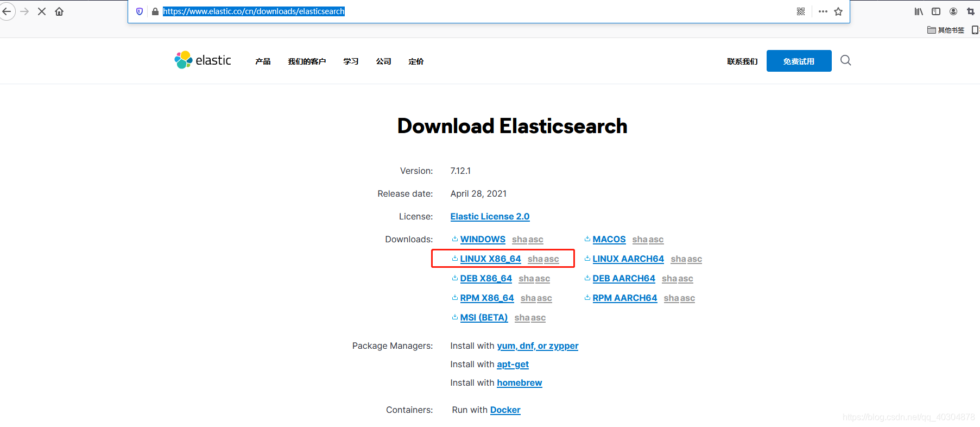Open the asc link next to LINUX X86_64

pyautogui.click(x=552, y=259)
